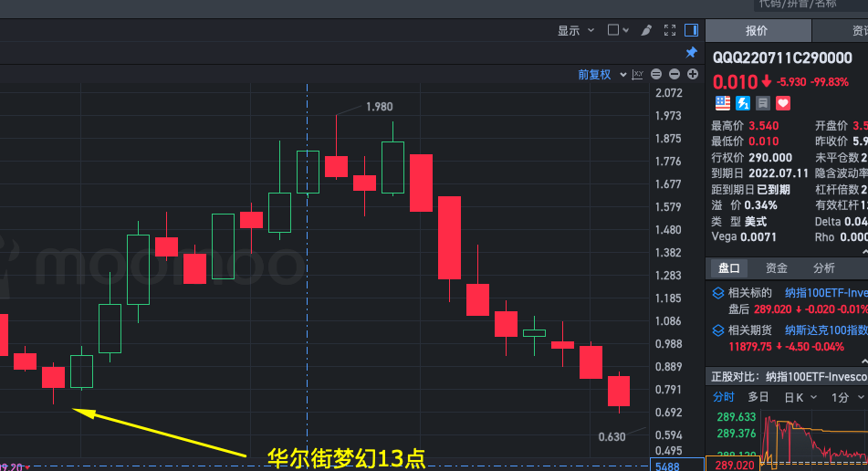
Task: Select the 多日 chart tab
Action: (758, 397)
